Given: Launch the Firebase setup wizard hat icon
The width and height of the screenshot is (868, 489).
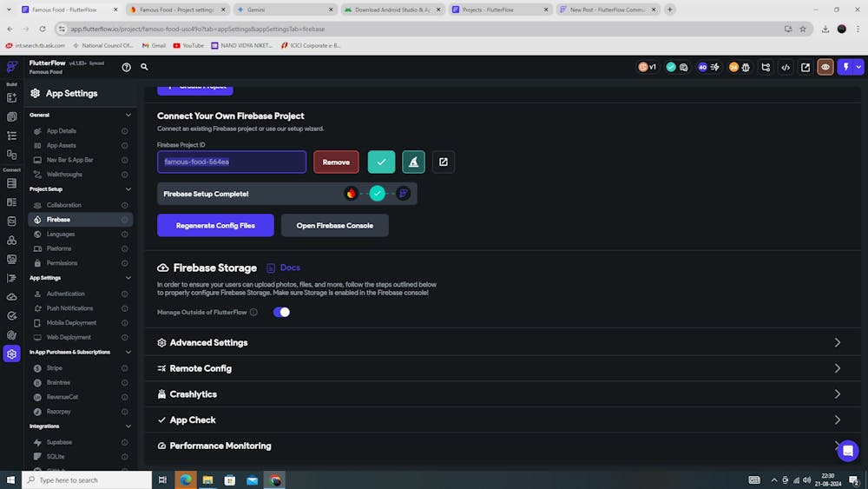Looking at the screenshot, I should (x=413, y=162).
